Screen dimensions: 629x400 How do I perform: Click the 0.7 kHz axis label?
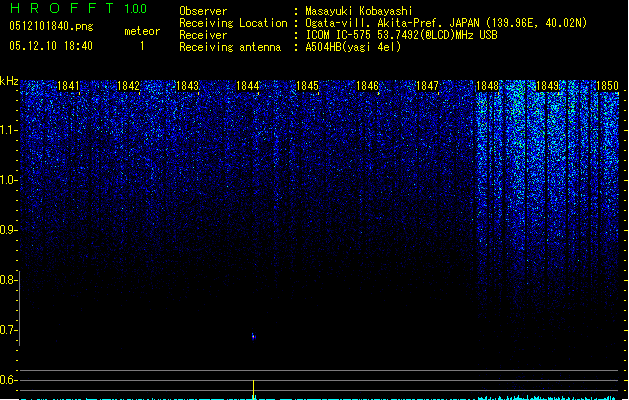(x=8, y=330)
